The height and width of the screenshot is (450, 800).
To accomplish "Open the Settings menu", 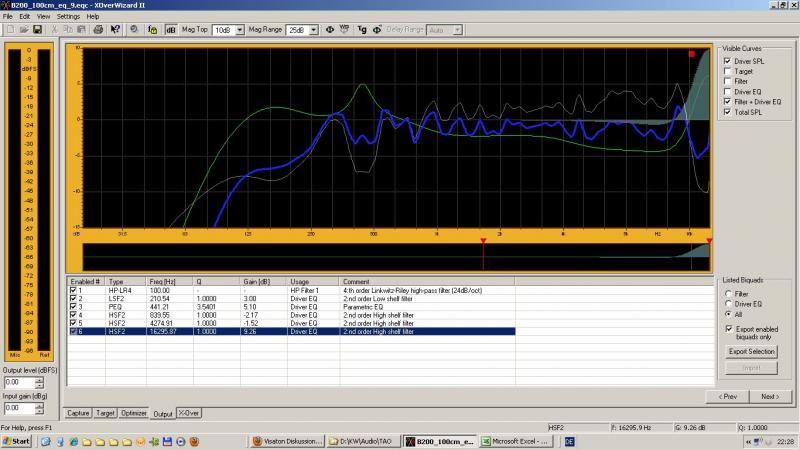I will (68, 17).
